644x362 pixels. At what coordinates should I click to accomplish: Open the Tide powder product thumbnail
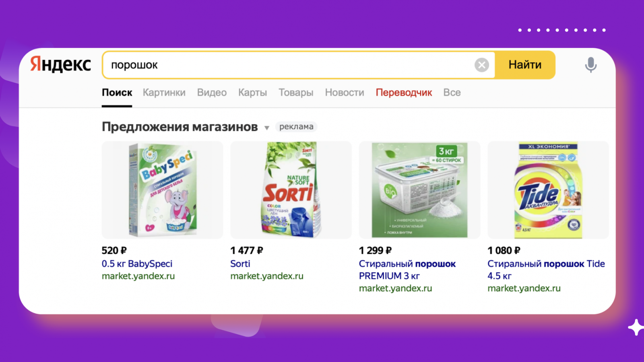(x=548, y=190)
